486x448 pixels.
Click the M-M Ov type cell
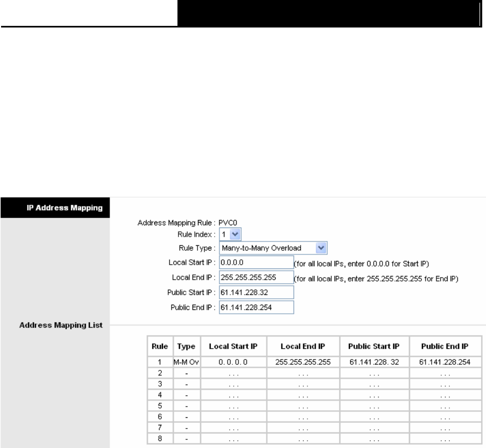pos(186,362)
